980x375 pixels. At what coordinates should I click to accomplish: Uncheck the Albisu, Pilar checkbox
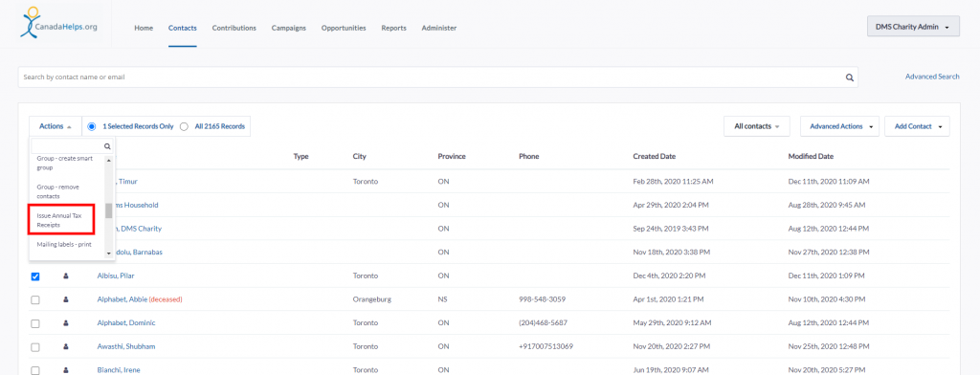click(35, 276)
